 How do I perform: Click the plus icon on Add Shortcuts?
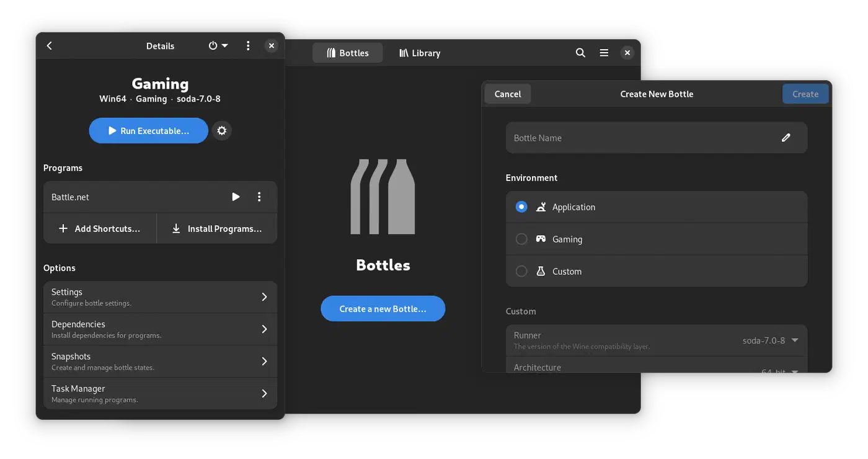(x=63, y=229)
